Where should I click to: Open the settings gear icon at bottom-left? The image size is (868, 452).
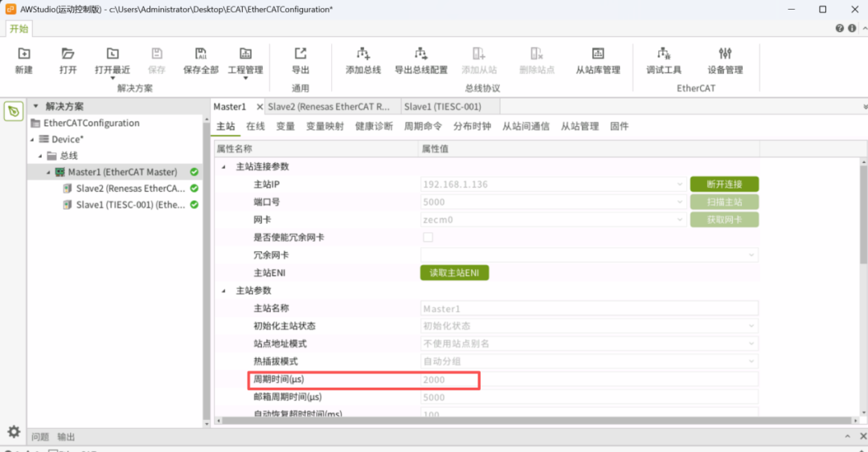[14, 432]
